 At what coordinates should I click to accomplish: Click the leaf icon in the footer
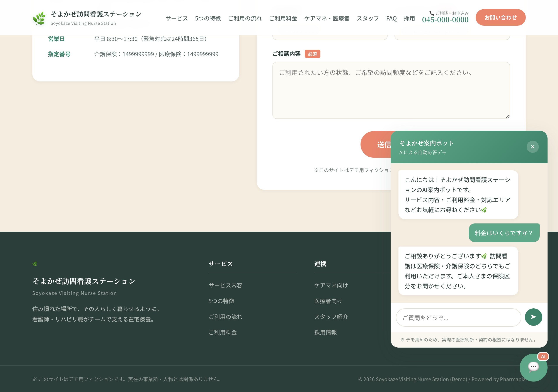coord(36,264)
